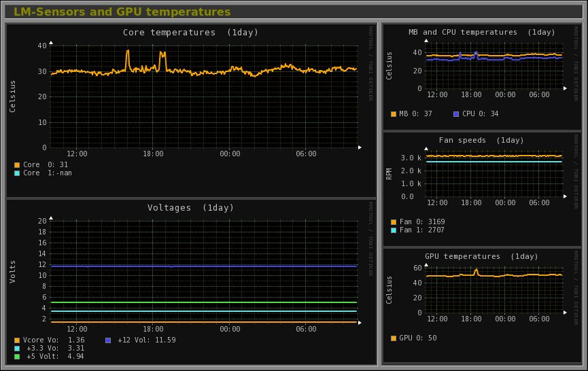Click the cyan Core 1 legend swatch
The width and height of the screenshot is (588, 371).
17,173
